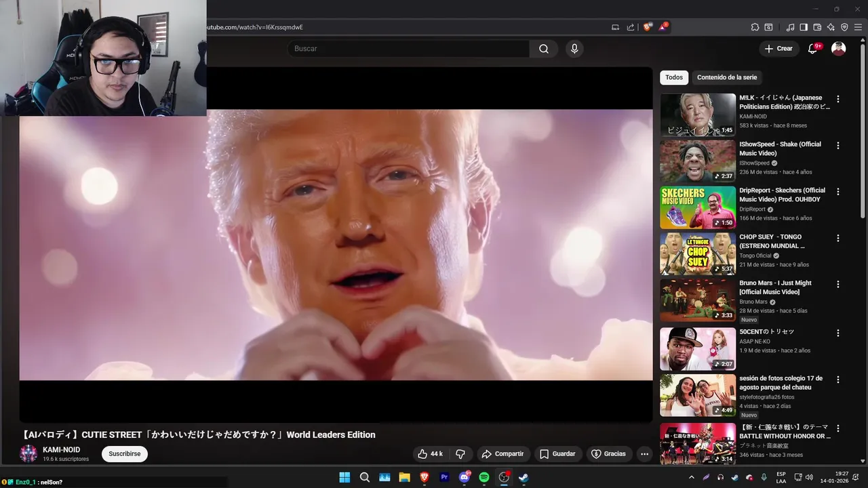Viewport: 868px width, 488px height.
Task: Open M!LK Japanese Politicians Edition thumbnail
Action: pyautogui.click(x=698, y=115)
